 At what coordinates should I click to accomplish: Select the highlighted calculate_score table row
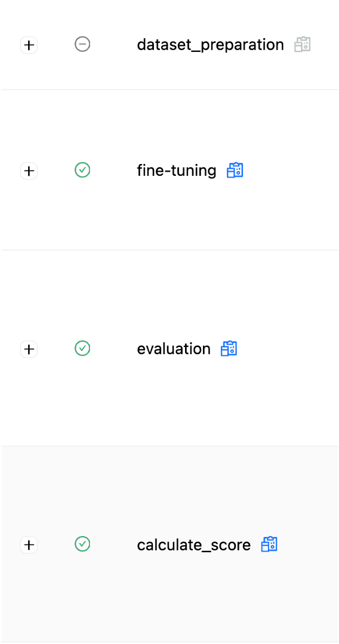[170, 544]
